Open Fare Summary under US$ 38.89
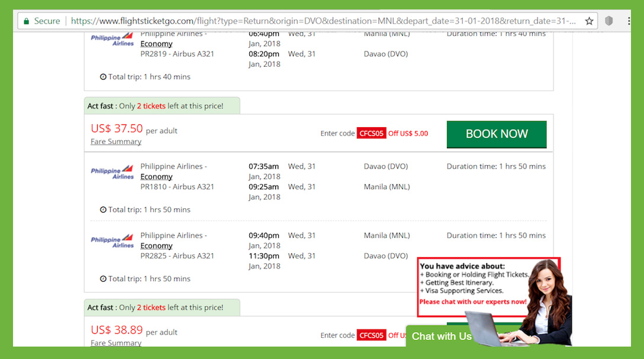 tap(116, 342)
